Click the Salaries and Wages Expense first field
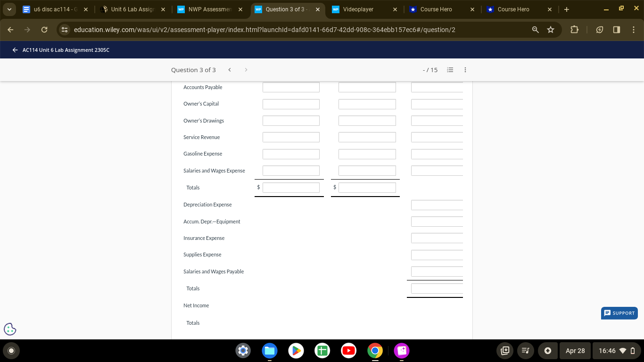 (291, 171)
